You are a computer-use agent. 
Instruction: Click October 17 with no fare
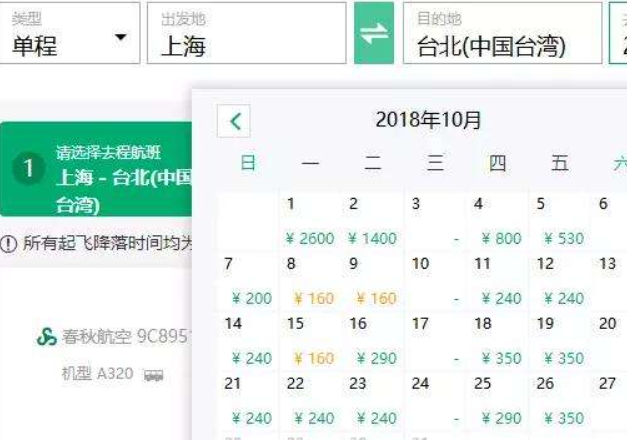point(435,342)
